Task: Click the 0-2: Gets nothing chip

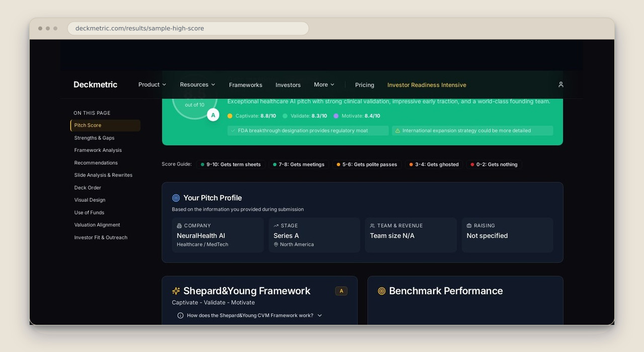Action: tap(494, 164)
